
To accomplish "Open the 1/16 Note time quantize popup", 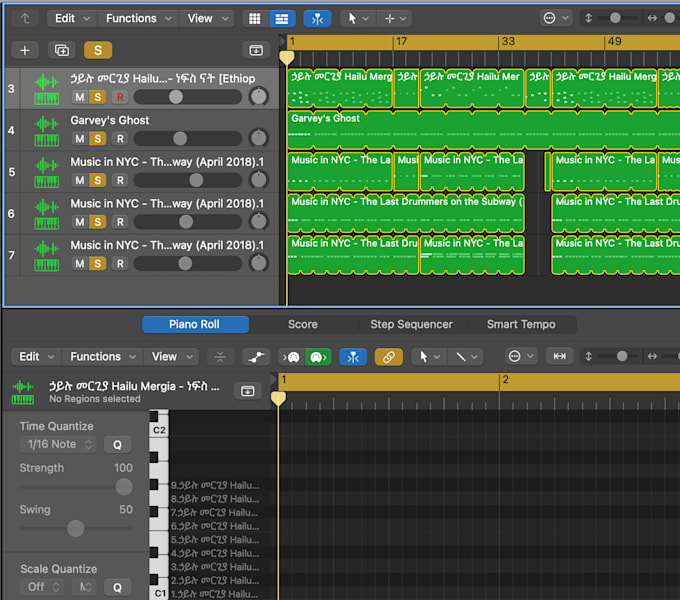I will tap(58, 444).
